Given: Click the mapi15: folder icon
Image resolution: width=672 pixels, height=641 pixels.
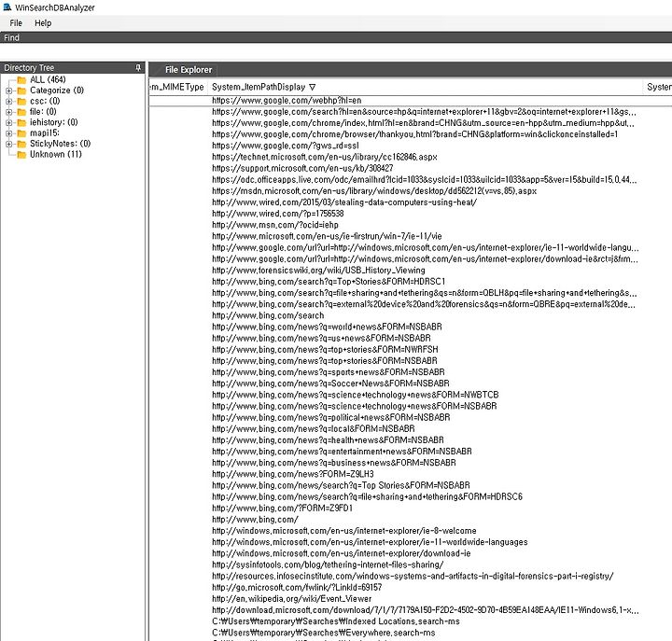Looking at the screenshot, I should tap(21, 133).
